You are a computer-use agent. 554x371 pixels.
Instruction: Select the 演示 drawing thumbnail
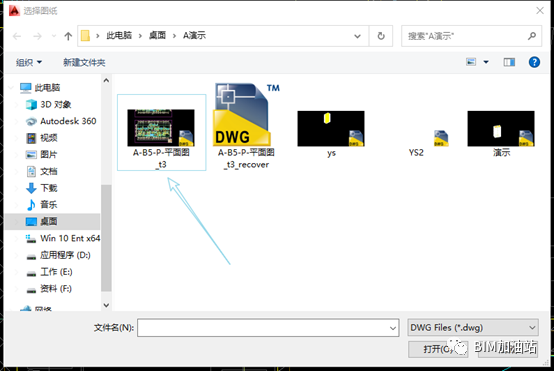point(501,134)
